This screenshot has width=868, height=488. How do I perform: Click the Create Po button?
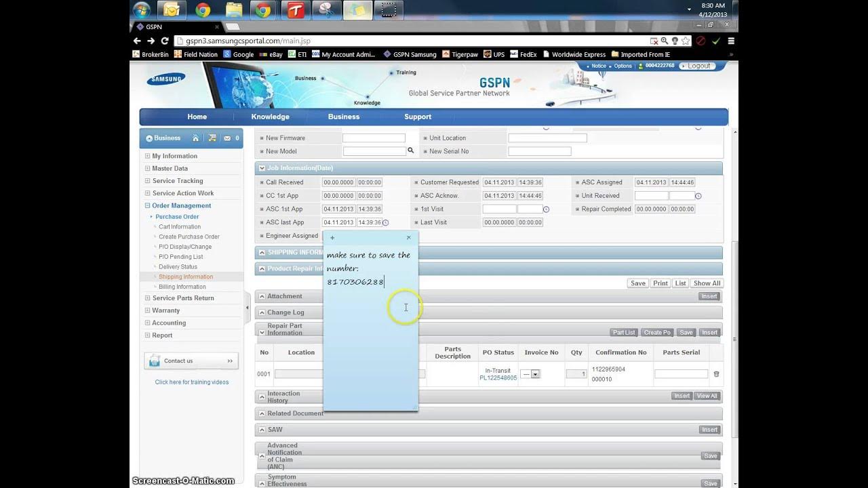tap(657, 333)
